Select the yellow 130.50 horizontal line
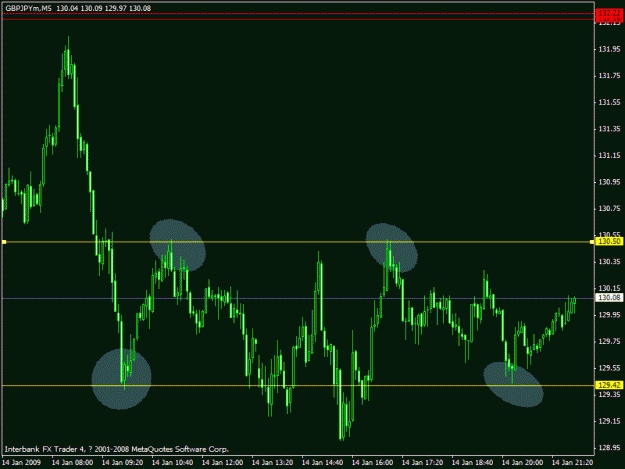Screen dimensions: 625x469 298,242
